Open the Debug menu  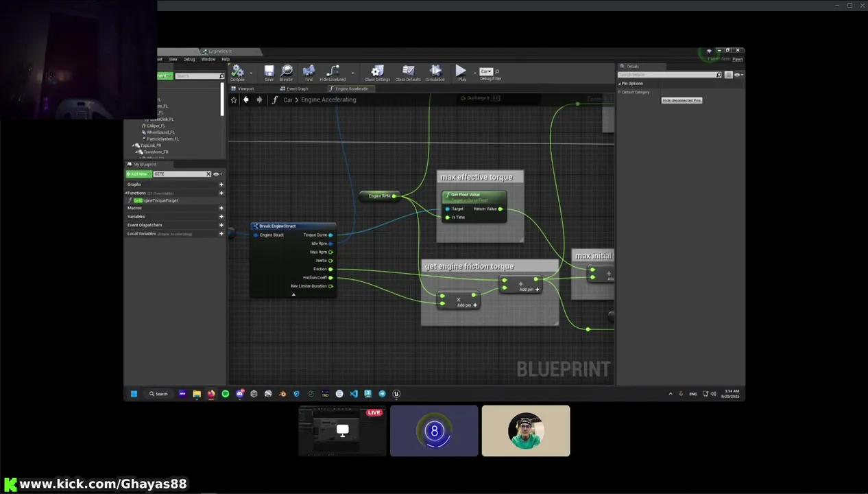coord(189,59)
